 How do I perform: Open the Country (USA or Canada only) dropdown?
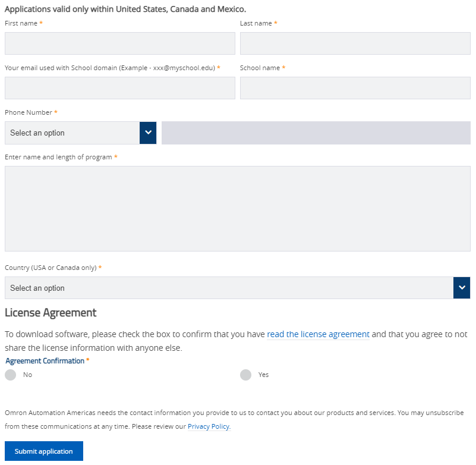[x=229, y=288]
